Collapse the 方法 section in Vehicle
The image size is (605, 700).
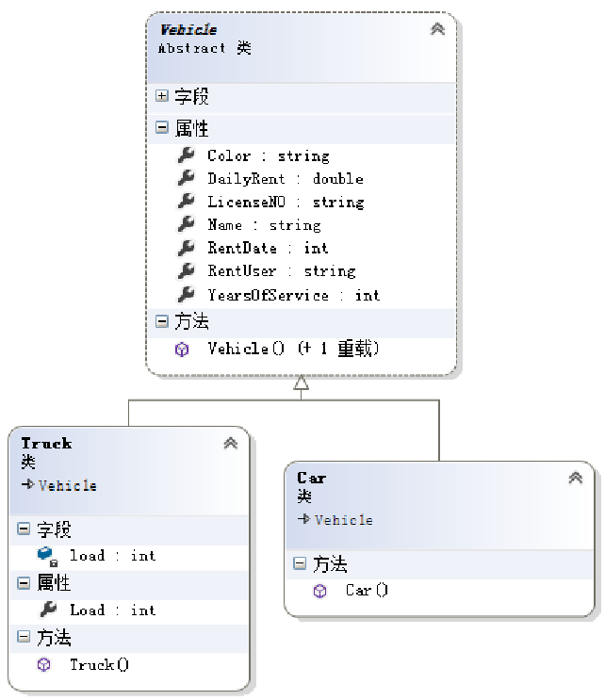tap(162, 321)
